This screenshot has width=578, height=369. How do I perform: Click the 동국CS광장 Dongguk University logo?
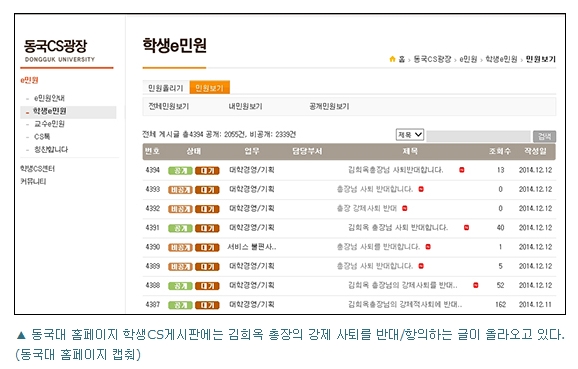point(59,51)
